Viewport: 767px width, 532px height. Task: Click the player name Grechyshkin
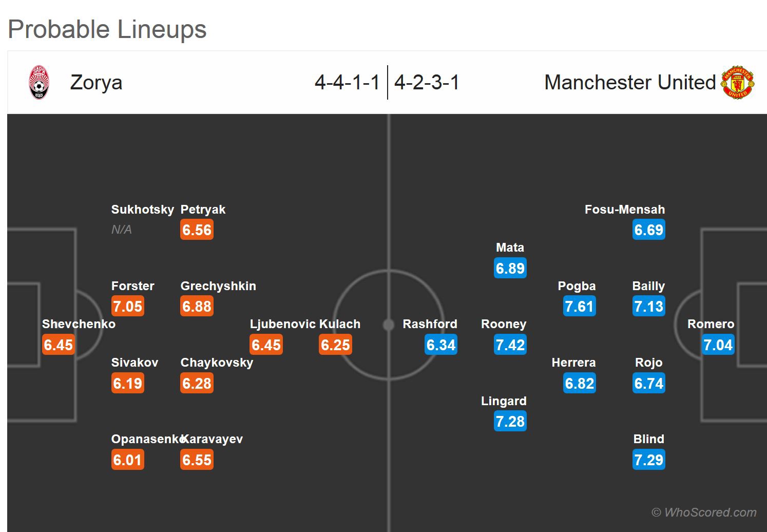[218, 286]
